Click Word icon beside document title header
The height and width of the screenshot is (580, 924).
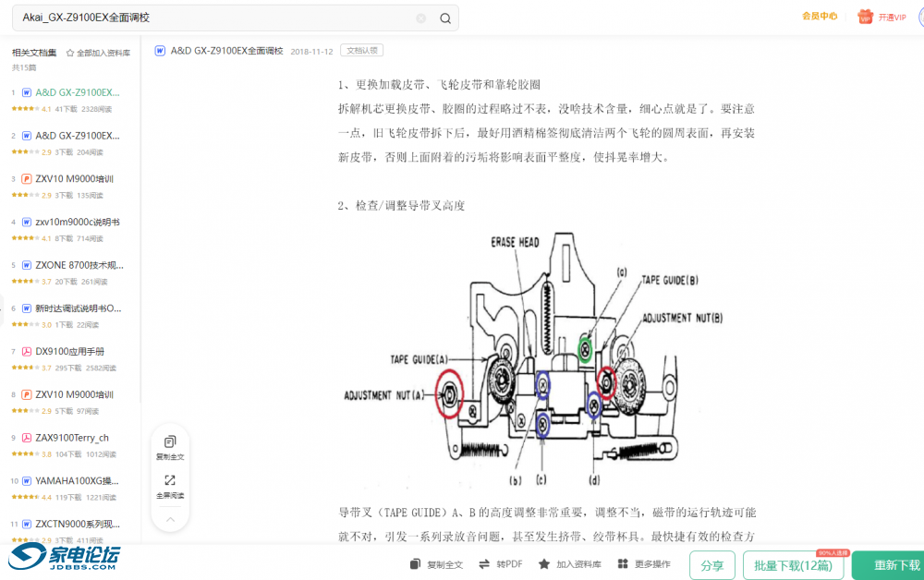pos(160,51)
